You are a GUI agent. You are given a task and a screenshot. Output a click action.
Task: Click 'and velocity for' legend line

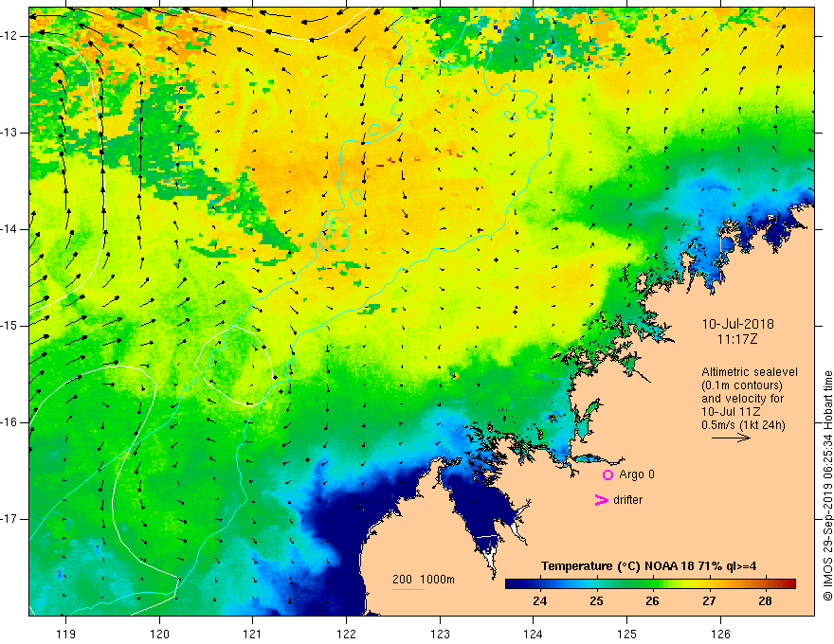point(742,399)
